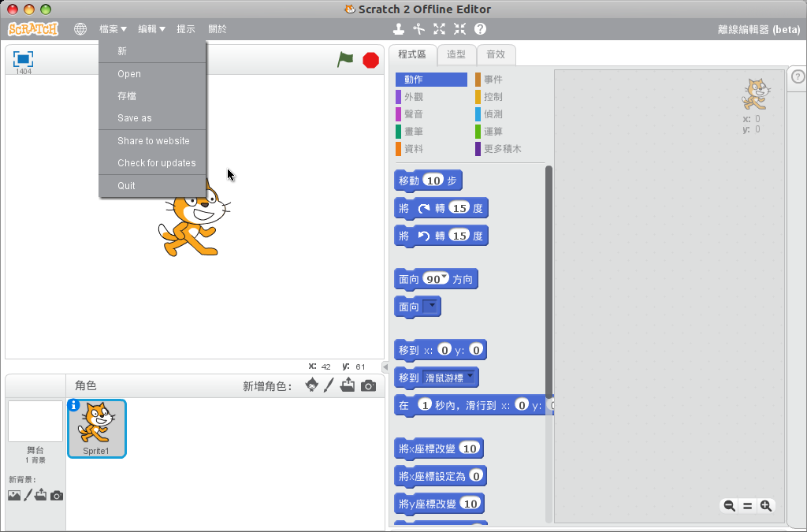Select the Grow sprite tool
The image size is (807, 532).
pyautogui.click(x=439, y=29)
